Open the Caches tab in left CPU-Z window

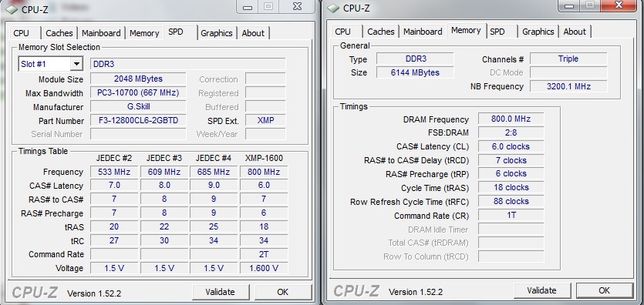tap(59, 33)
